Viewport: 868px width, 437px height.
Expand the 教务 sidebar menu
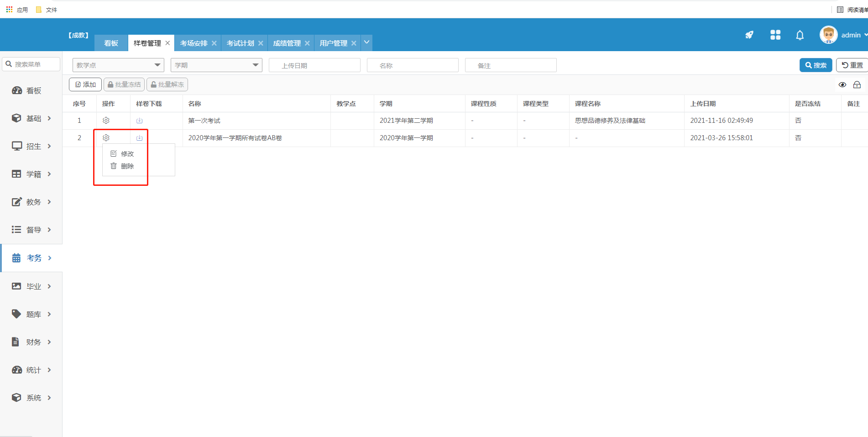31,202
